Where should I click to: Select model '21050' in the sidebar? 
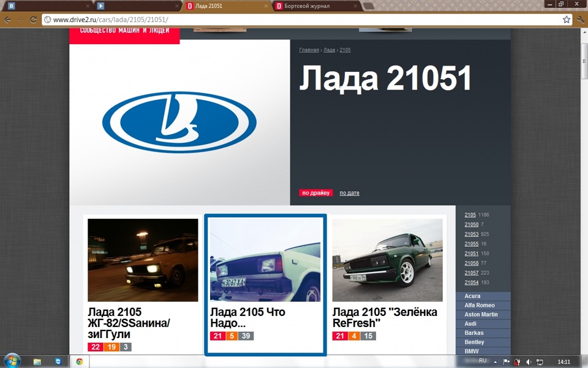click(x=472, y=224)
